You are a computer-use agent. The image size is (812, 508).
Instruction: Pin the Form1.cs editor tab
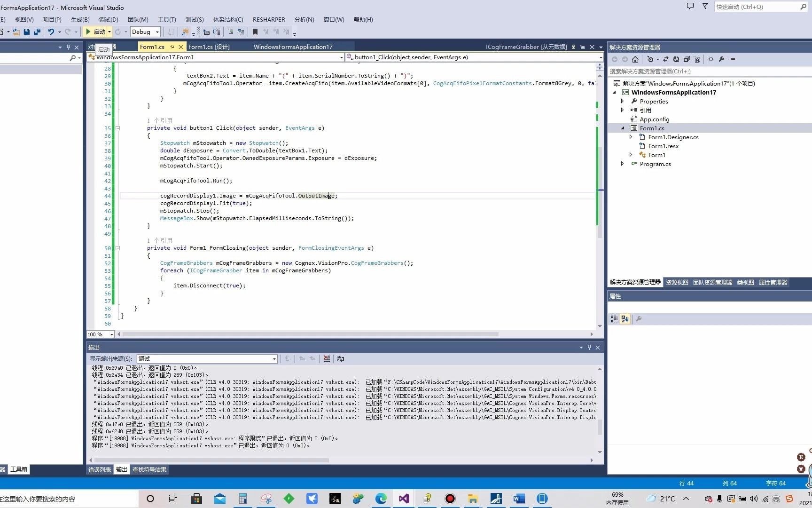[172, 47]
